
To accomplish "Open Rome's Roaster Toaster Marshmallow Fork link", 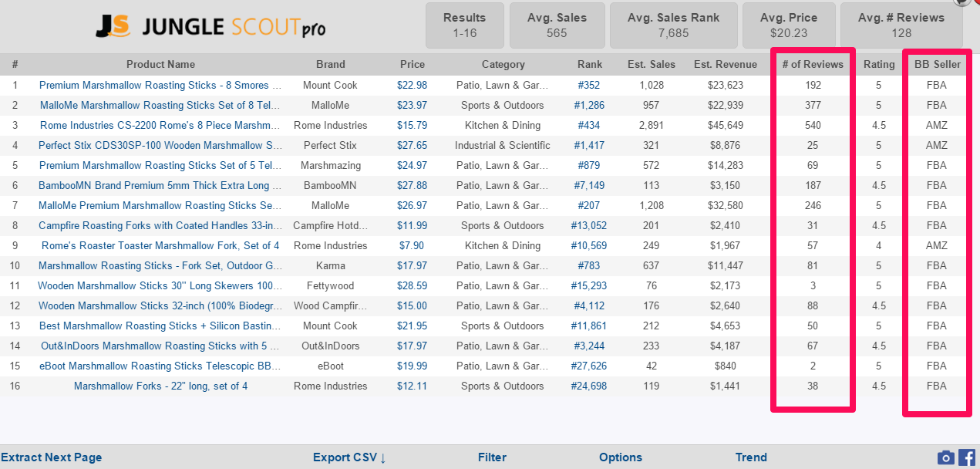I will [160, 245].
